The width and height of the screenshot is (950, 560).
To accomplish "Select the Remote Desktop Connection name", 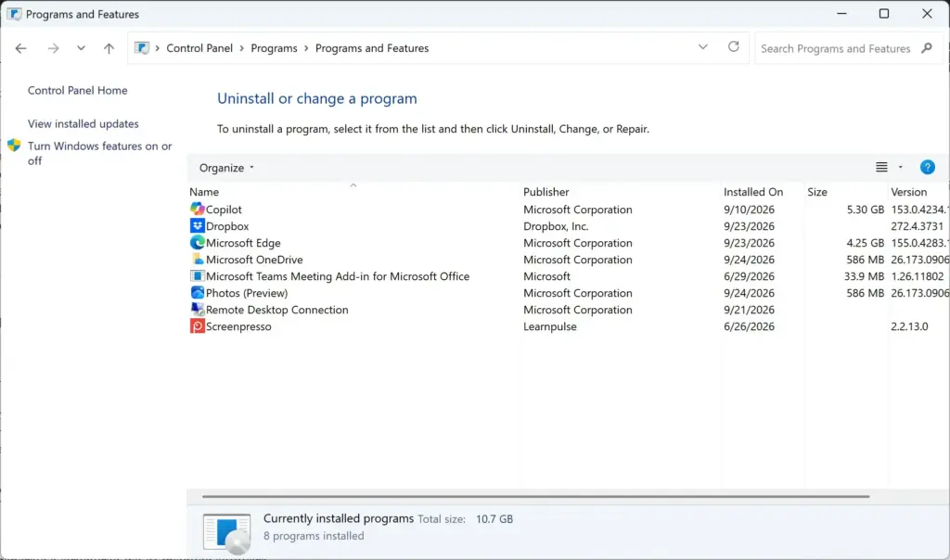I will click(276, 310).
